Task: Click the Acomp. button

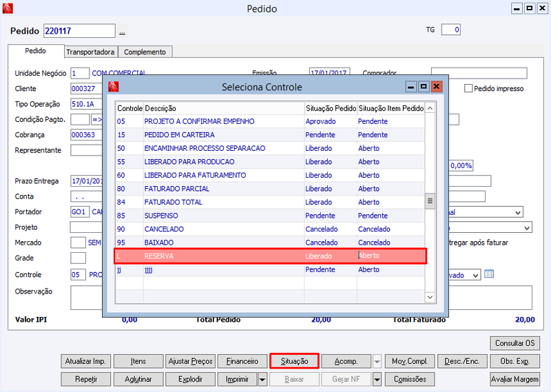Action: (x=346, y=361)
